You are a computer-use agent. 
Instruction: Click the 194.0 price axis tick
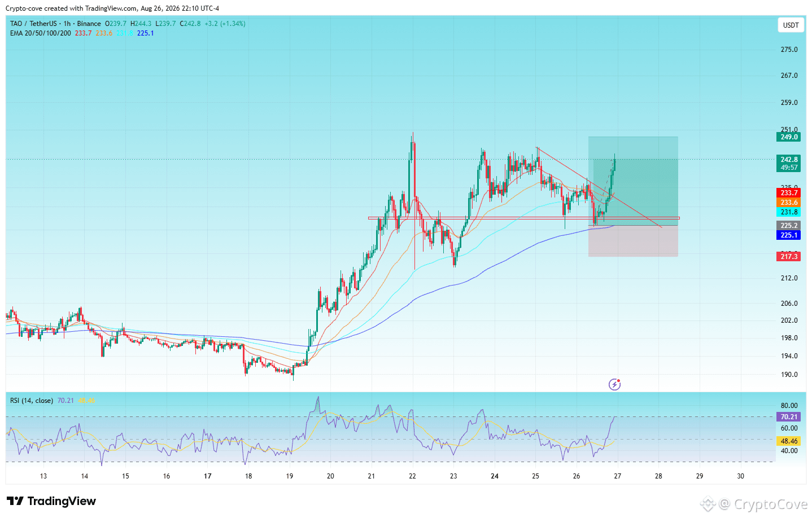[x=789, y=356]
